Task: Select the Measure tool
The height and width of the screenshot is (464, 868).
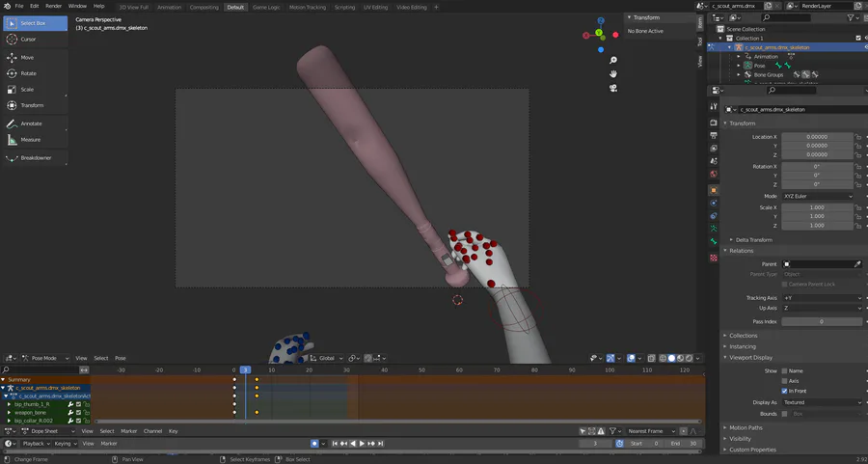Action: point(35,140)
